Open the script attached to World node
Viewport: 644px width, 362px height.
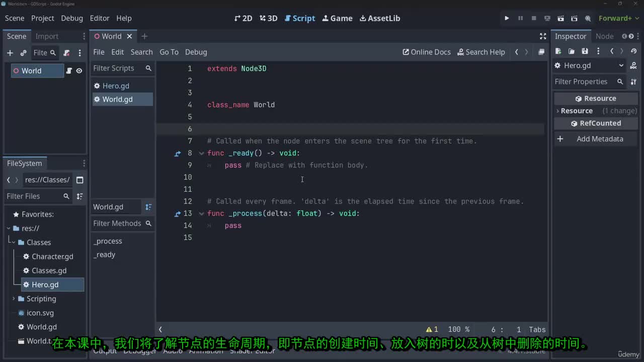click(69, 71)
